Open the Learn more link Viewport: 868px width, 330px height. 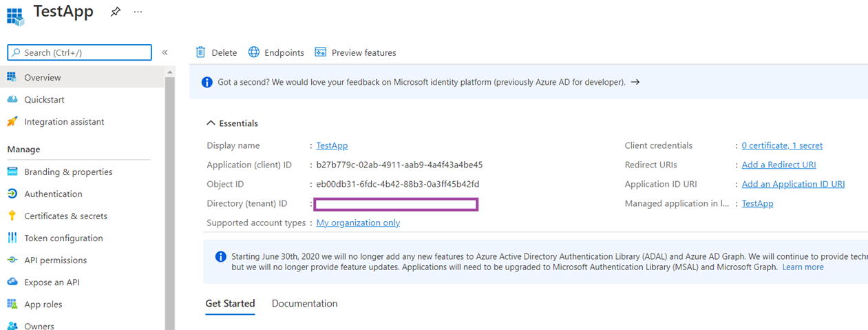point(803,267)
